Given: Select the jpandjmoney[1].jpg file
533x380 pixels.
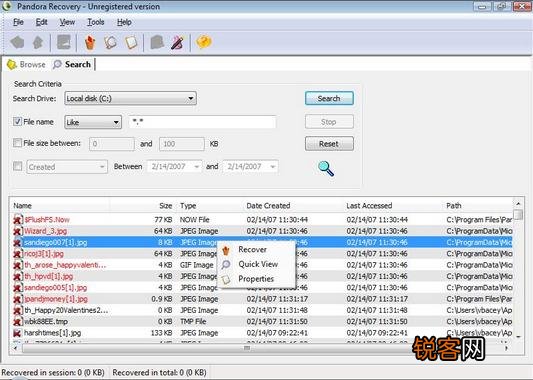Looking at the screenshot, I should [56, 299].
